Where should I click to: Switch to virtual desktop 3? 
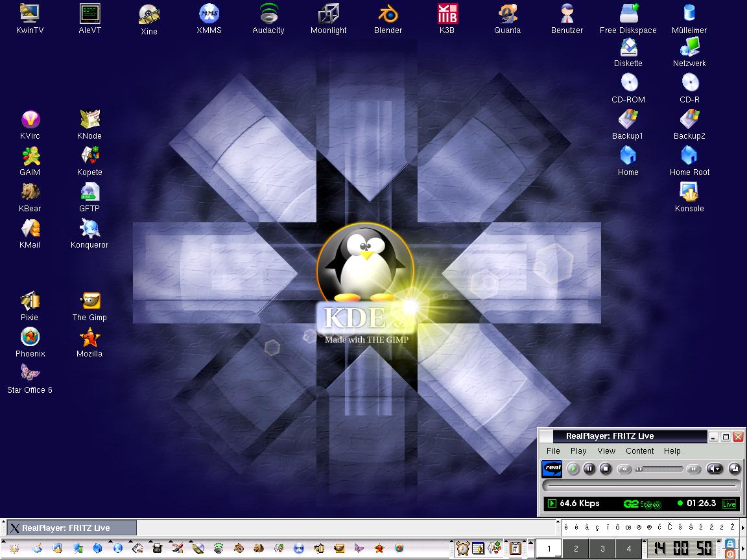(602, 548)
